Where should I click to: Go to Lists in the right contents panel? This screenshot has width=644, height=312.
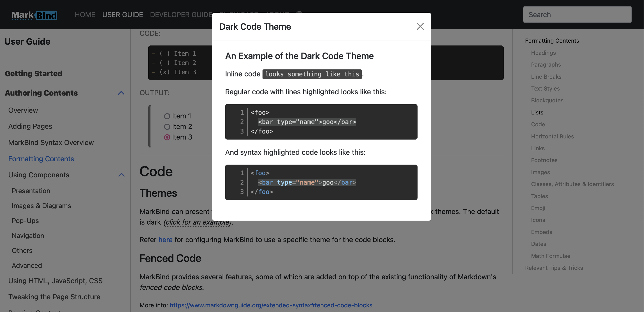click(537, 112)
